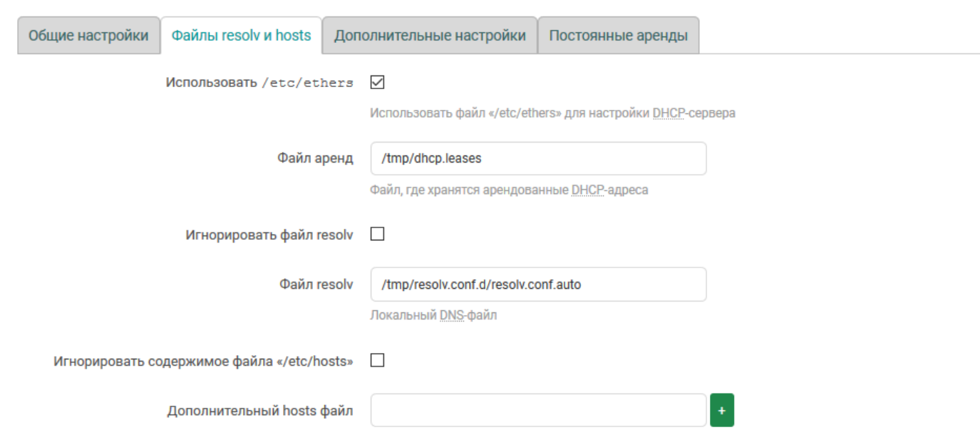Select the Файлы resolv и hosts tab
980x435 pixels.
[x=241, y=36]
